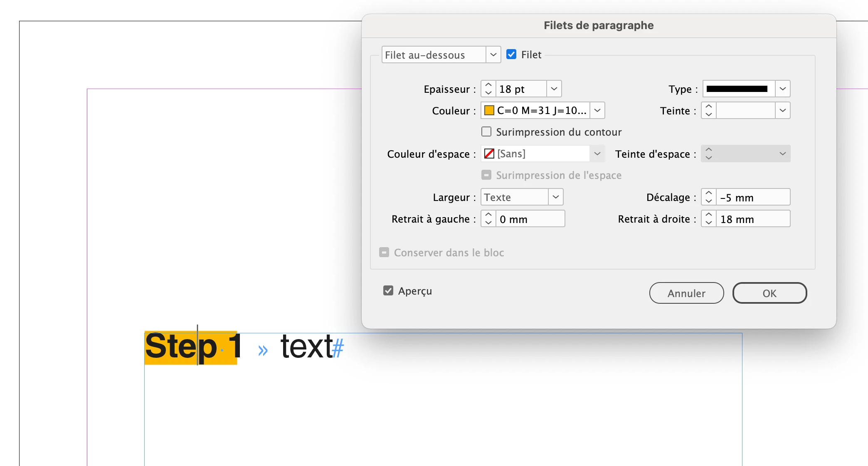
Task: Toggle the Aperçu preview checkbox
Action: pyautogui.click(x=388, y=291)
